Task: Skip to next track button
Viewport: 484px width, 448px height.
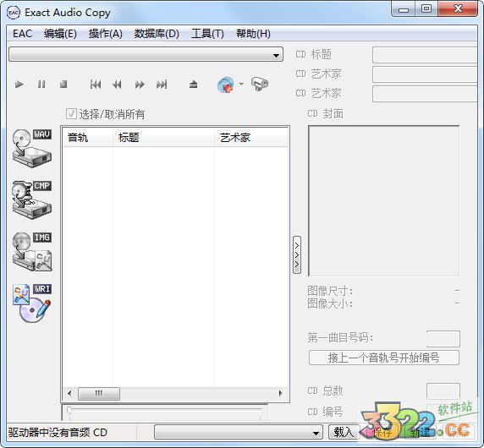Action: tap(162, 85)
